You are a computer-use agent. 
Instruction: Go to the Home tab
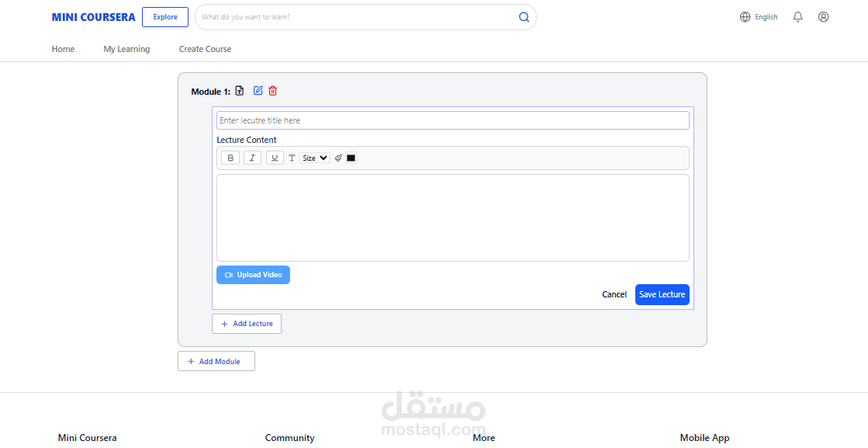pos(63,49)
